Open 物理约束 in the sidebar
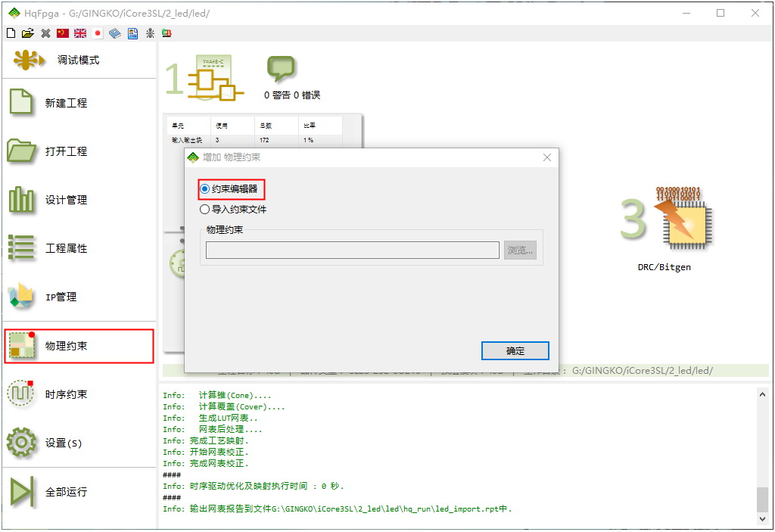Viewport: 775px width, 532px height. coord(79,346)
